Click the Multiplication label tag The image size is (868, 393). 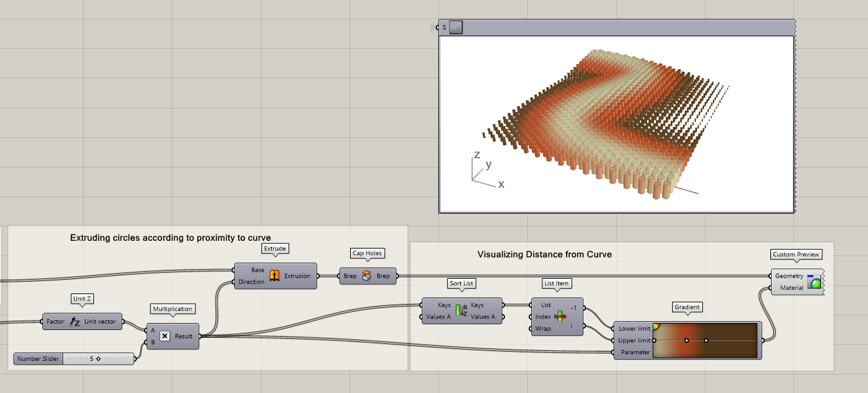tap(172, 309)
